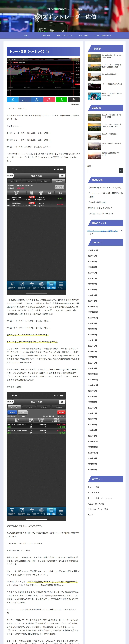Open the ビジネス論 menu item
The height and width of the screenshot is (644, 129).
tap(46, 36)
